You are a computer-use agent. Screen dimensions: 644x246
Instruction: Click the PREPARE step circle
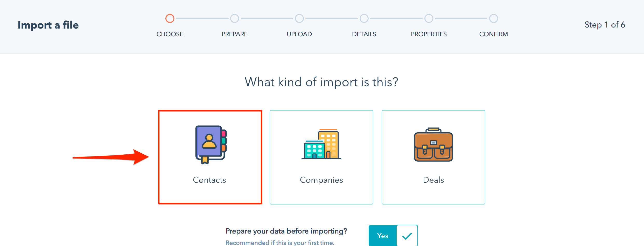tap(235, 18)
